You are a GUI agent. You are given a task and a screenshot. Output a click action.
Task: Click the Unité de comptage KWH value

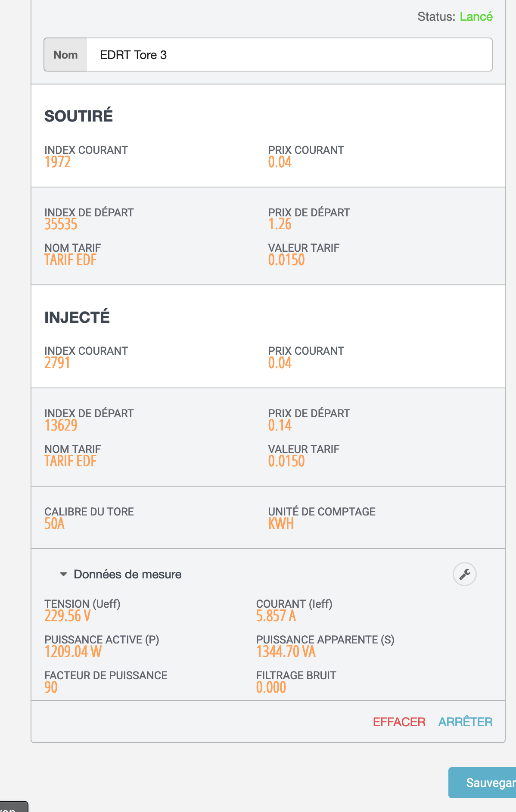pos(281,524)
